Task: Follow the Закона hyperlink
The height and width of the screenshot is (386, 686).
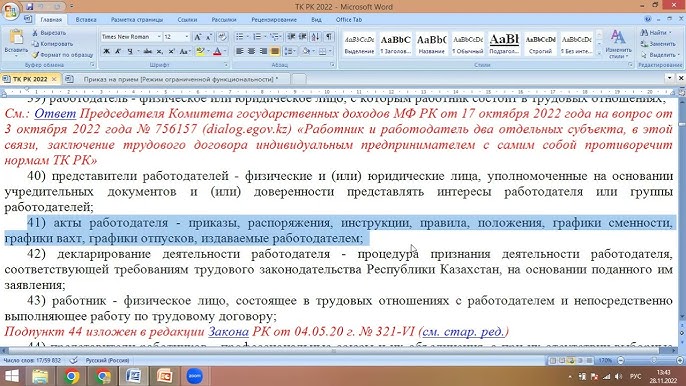Action: pos(228,332)
